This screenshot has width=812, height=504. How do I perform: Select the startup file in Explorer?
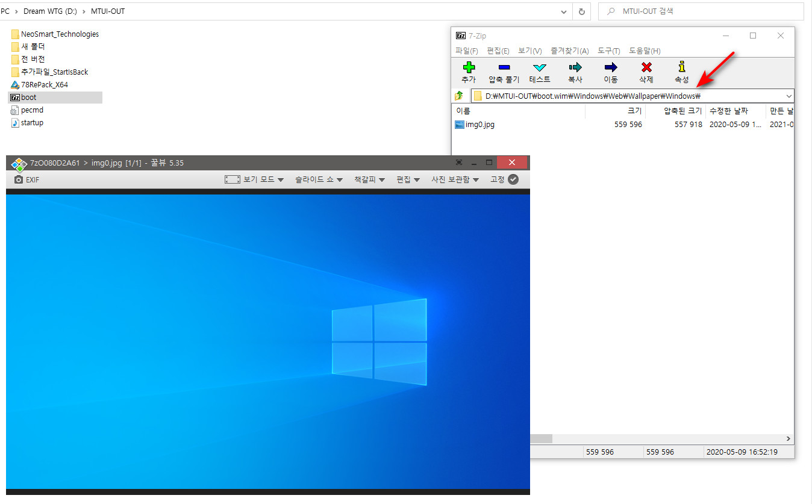(x=27, y=123)
